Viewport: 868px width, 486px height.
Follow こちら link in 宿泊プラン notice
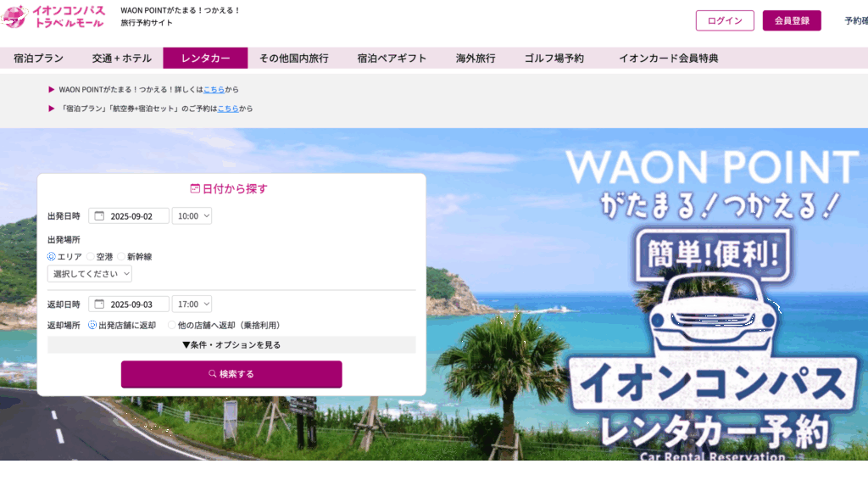(228, 109)
